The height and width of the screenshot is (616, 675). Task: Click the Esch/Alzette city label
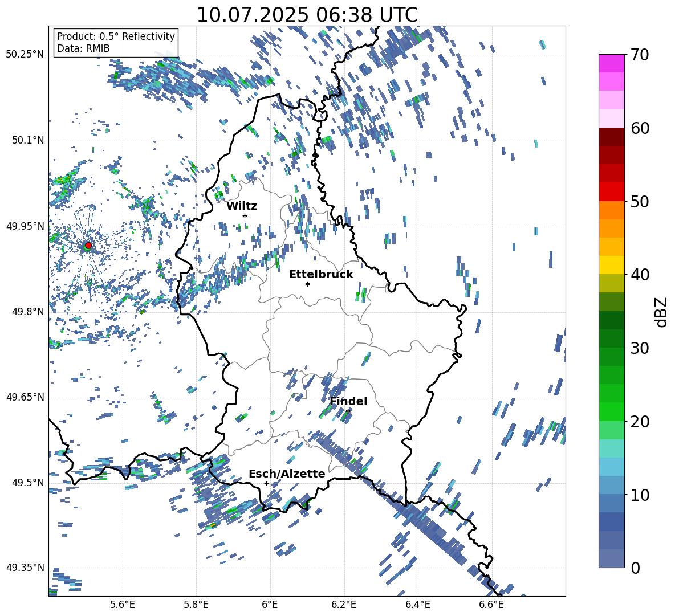287,474
